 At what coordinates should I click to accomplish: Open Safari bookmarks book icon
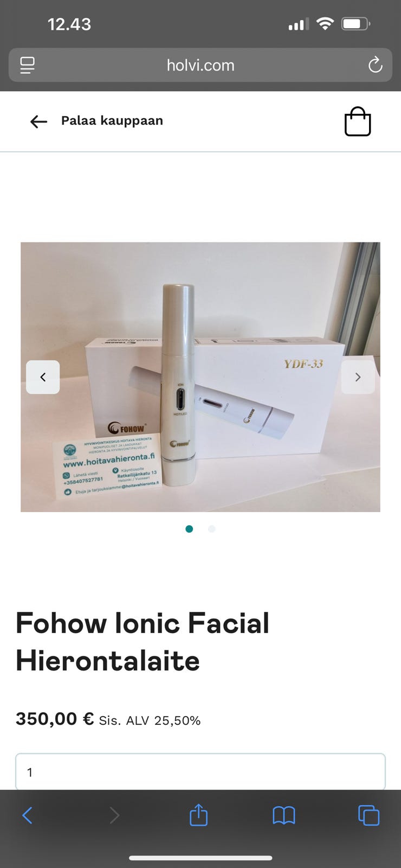(283, 815)
